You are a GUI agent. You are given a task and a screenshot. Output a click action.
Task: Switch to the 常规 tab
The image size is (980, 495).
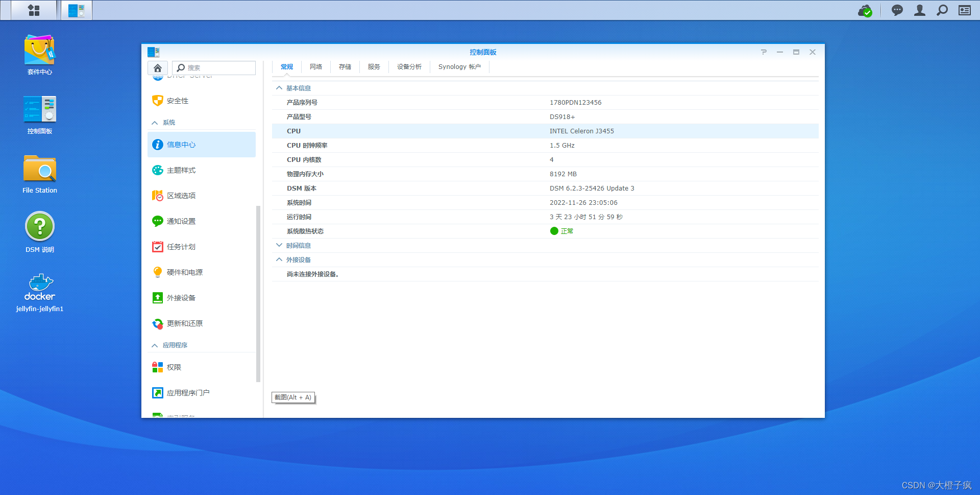pyautogui.click(x=287, y=67)
